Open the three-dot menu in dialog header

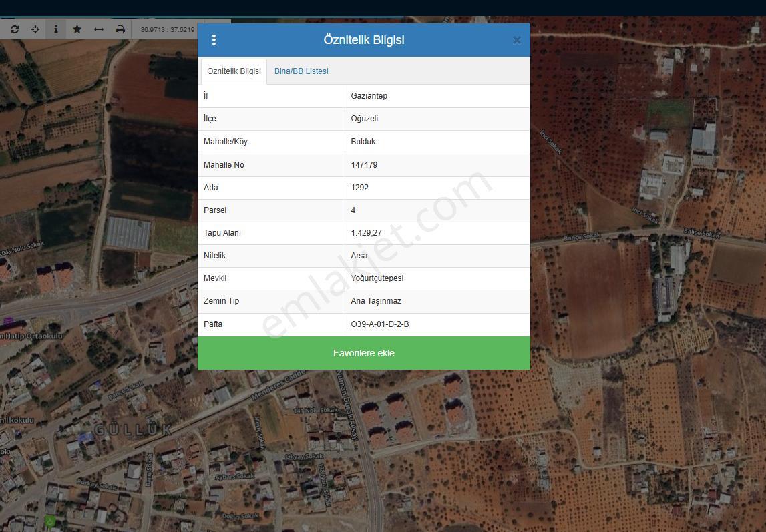click(x=214, y=40)
